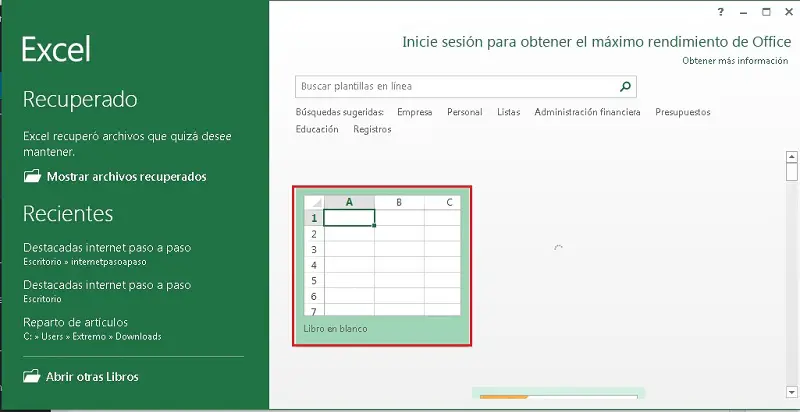Select the Administración financiera suggested search
Viewport: 800px width, 412px height.
coord(587,112)
